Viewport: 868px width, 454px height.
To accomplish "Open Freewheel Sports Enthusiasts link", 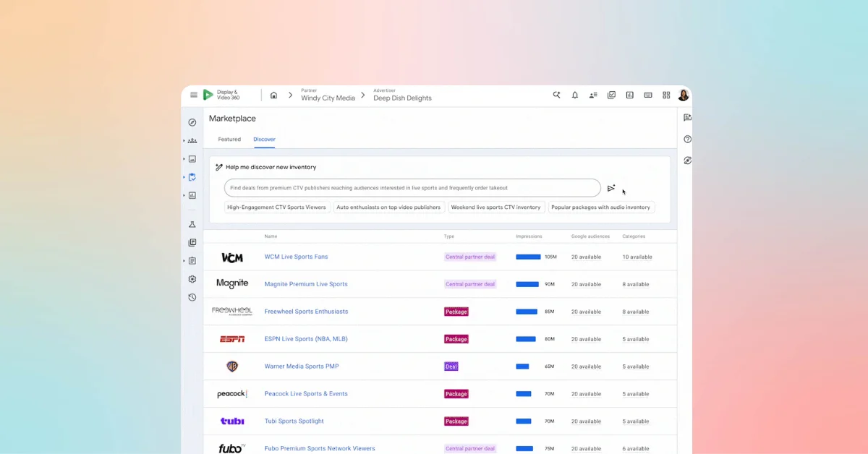I will pos(306,312).
